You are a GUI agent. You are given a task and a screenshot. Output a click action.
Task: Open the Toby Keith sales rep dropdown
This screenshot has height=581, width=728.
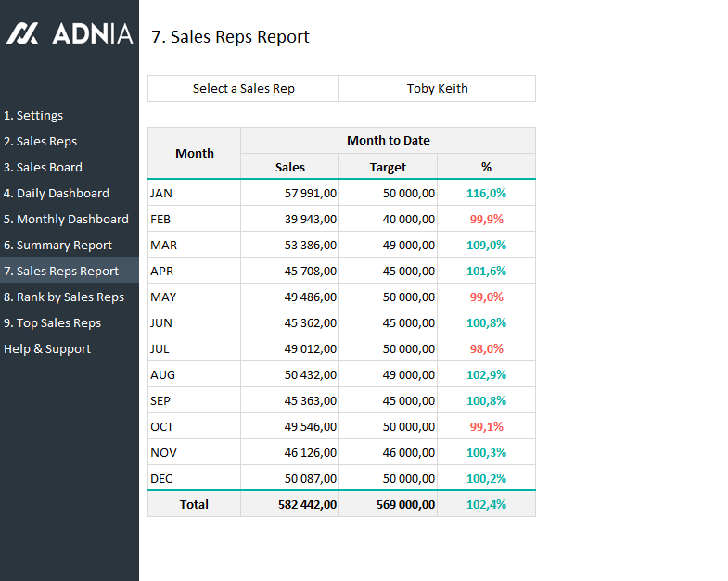[x=437, y=89]
